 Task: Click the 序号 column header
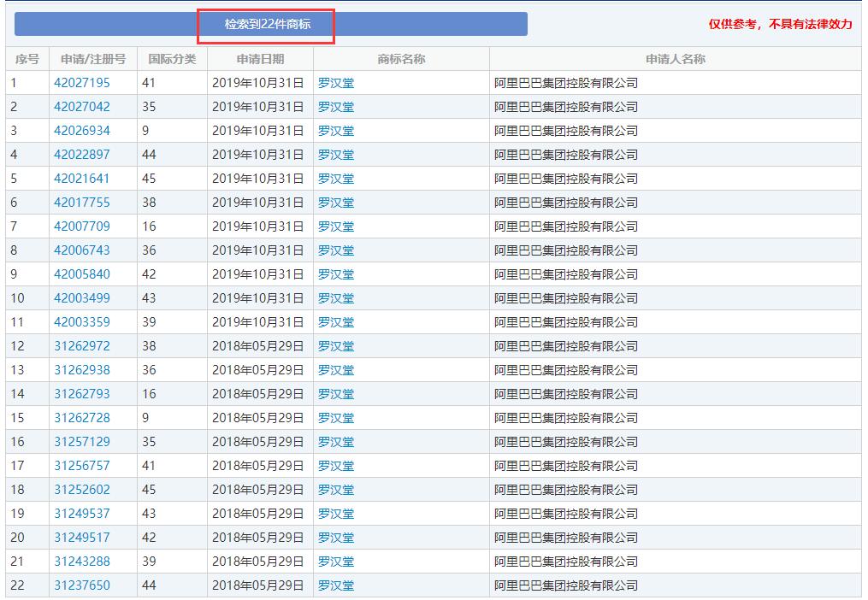tap(27, 59)
